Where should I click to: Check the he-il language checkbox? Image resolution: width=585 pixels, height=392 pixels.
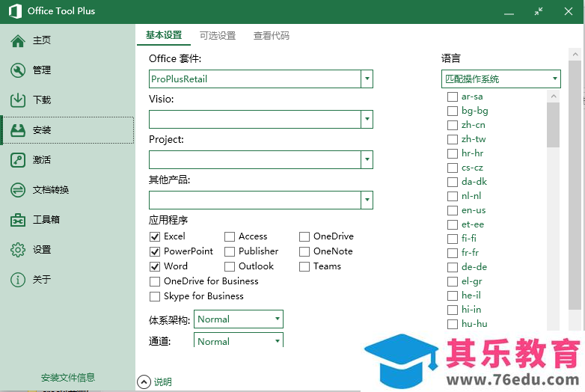pyautogui.click(x=452, y=295)
